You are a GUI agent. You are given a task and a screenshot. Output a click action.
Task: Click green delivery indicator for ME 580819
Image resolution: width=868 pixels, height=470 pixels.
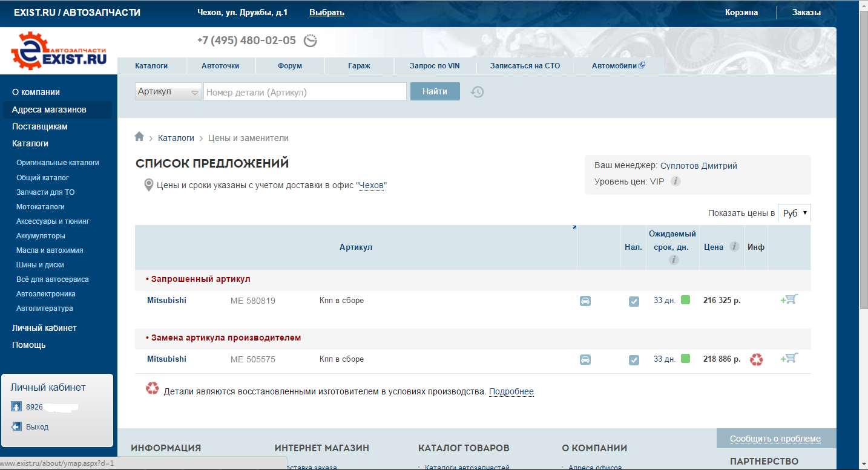click(685, 299)
